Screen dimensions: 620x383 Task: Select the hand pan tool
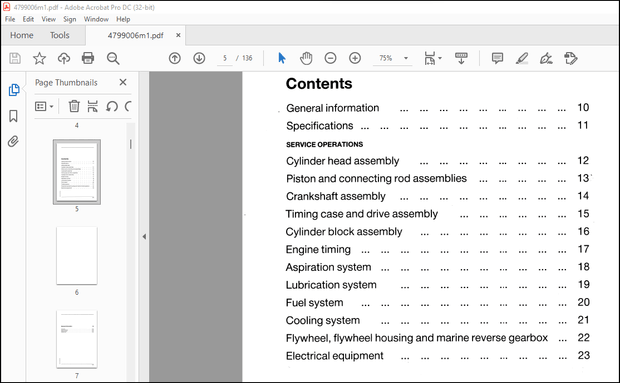coord(306,58)
